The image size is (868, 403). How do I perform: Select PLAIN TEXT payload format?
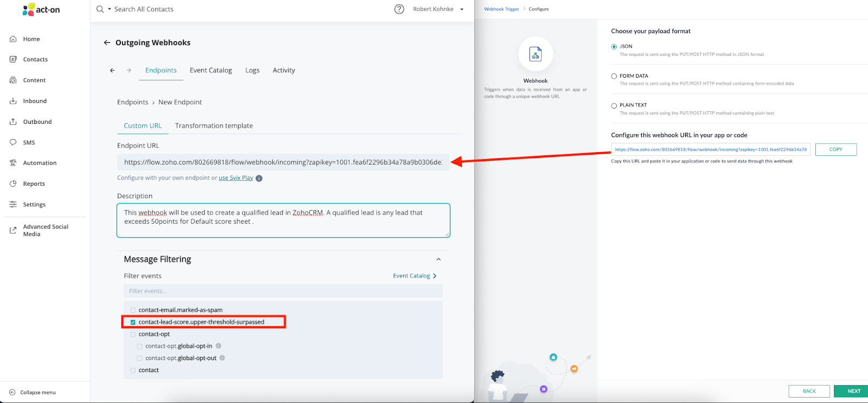614,105
